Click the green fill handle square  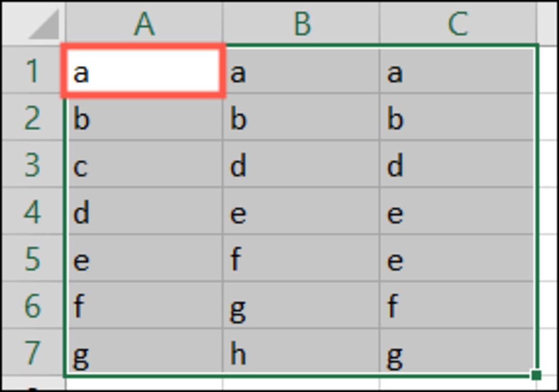click(536, 375)
